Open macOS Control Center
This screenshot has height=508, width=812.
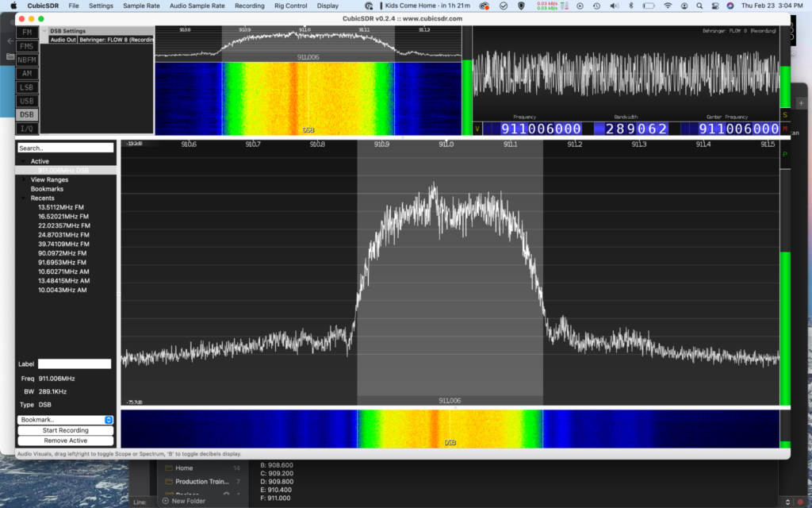pos(715,6)
